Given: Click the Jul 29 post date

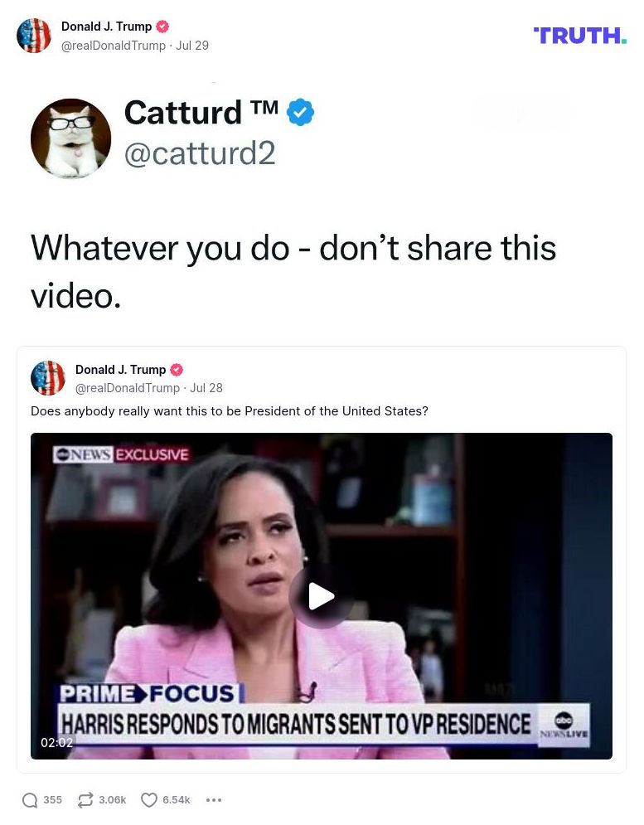Looking at the screenshot, I should click(192, 46).
